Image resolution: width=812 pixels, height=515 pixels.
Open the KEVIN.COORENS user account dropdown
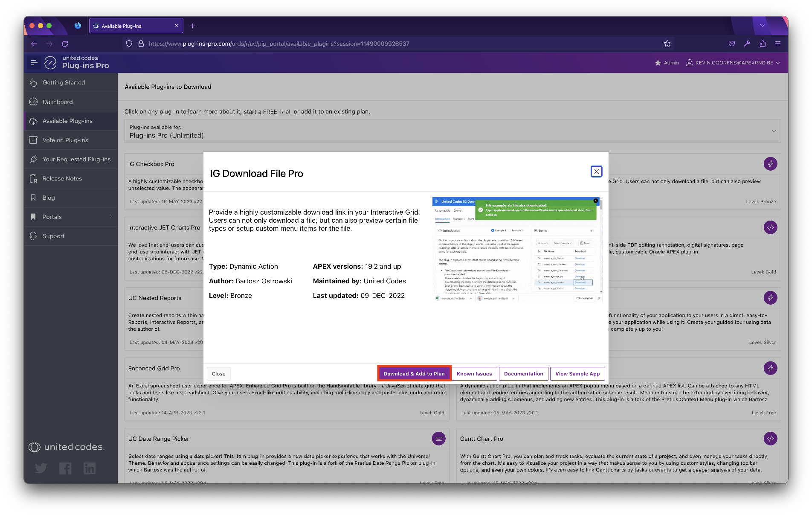pyautogui.click(x=733, y=63)
